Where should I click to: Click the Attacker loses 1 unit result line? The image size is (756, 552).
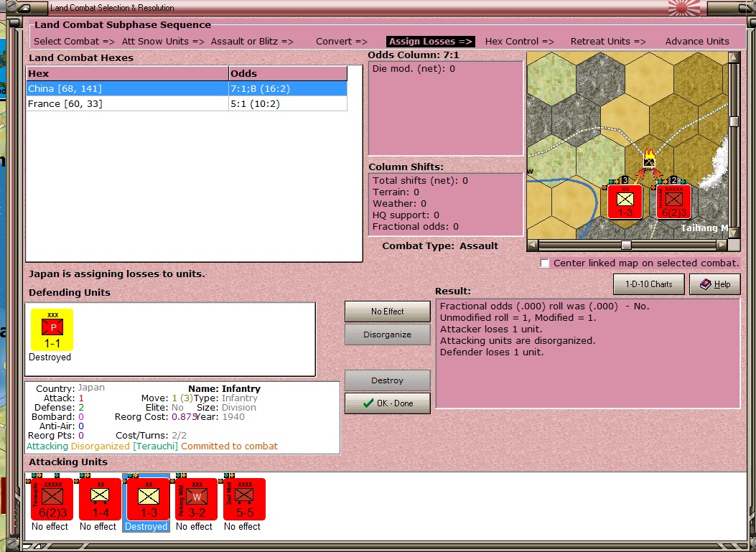(491, 329)
